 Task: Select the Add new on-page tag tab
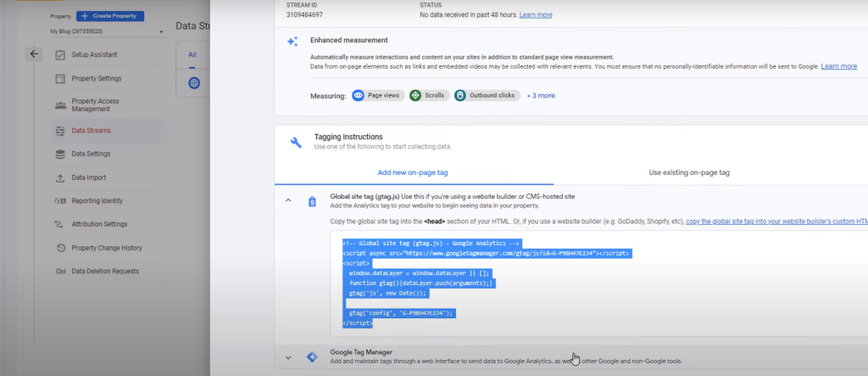tap(413, 172)
